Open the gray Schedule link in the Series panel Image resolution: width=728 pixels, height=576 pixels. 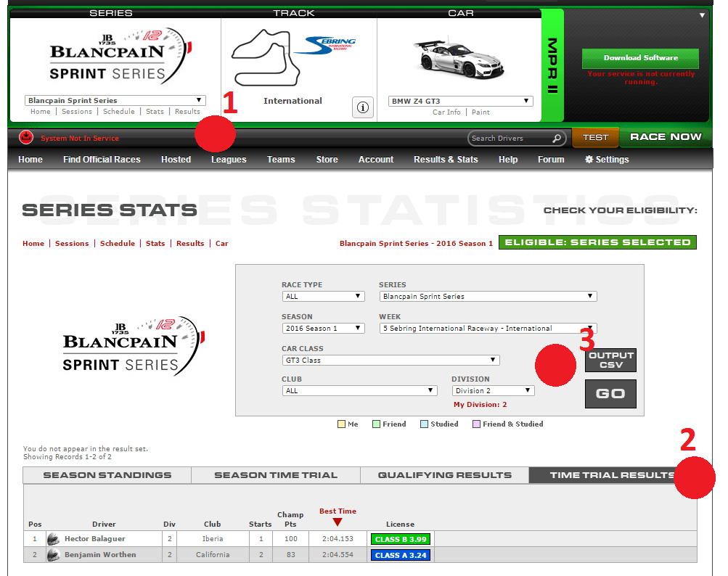(119, 112)
